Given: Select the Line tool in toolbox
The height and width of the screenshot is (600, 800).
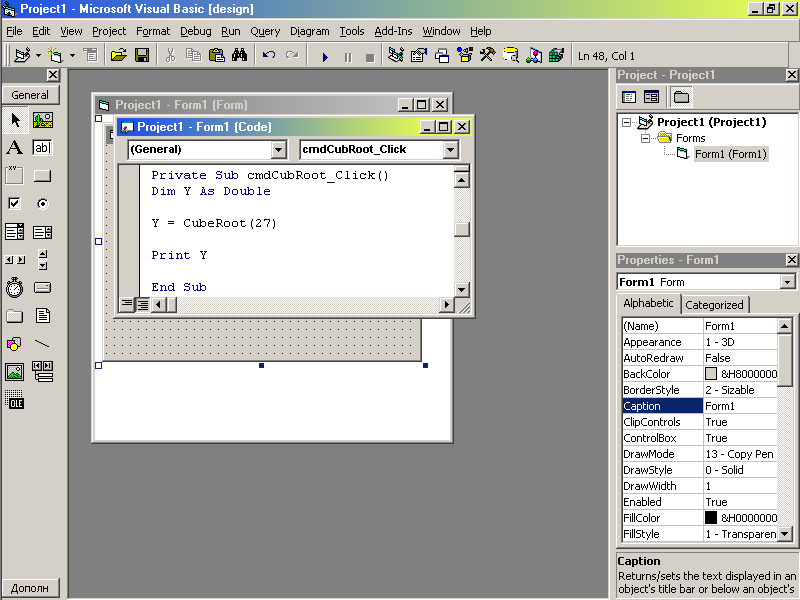Looking at the screenshot, I should (x=43, y=344).
